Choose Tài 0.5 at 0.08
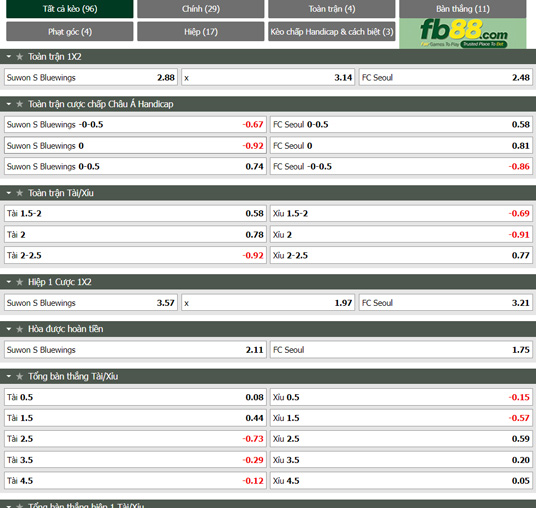Viewport: 536px width, 508px height. [135, 397]
